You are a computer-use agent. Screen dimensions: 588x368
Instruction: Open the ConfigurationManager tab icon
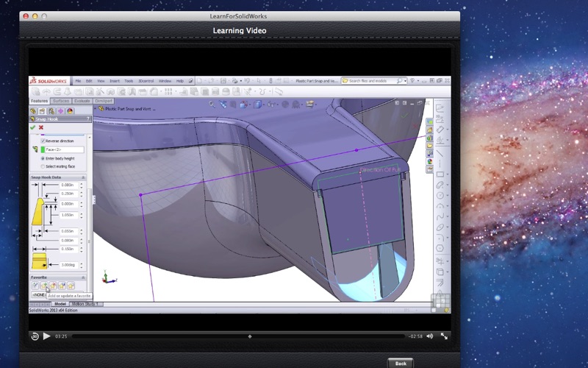[51, 111]
